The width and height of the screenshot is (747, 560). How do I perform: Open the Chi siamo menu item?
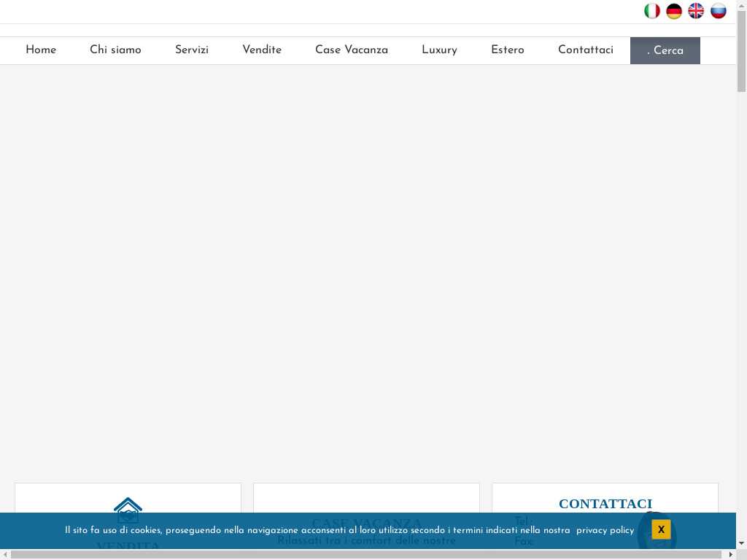(115, 50)
